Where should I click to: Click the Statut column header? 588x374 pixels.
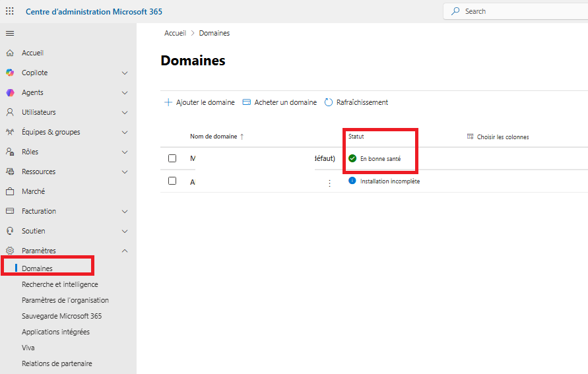356,137
